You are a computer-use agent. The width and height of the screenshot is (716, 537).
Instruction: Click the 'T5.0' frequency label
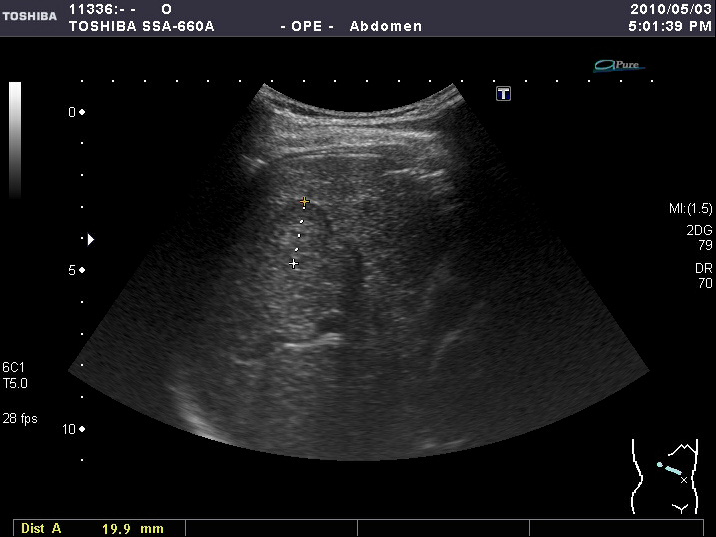pyautogui.click(x=15, y=383)
